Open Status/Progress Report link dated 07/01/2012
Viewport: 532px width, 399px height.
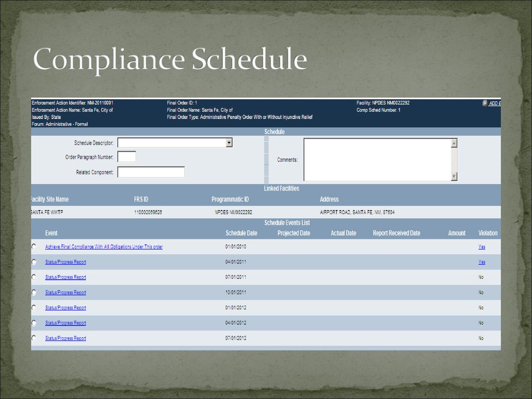click(x=65, y=338)
